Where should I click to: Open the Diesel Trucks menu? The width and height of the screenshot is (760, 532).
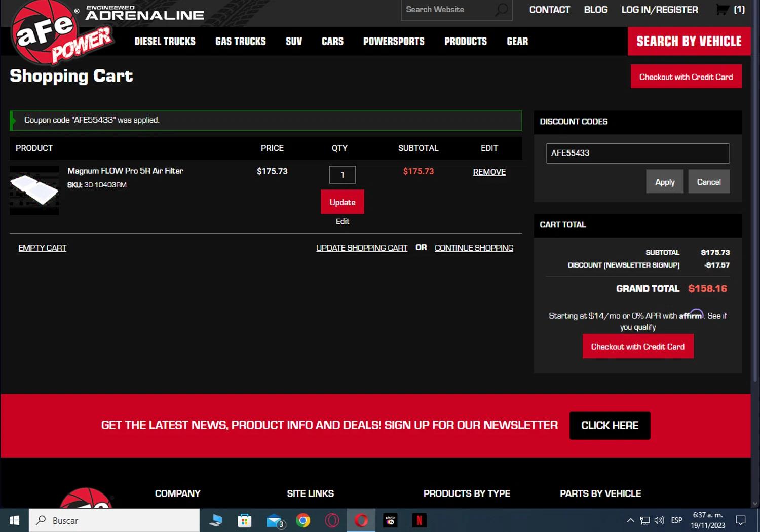coord(165,41)
